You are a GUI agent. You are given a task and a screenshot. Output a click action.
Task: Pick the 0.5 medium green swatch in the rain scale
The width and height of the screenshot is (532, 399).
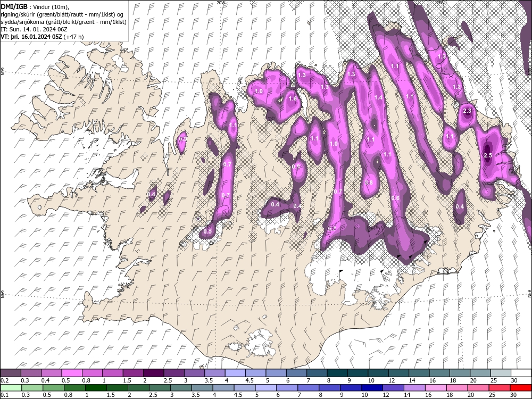[x=53, y=388]
